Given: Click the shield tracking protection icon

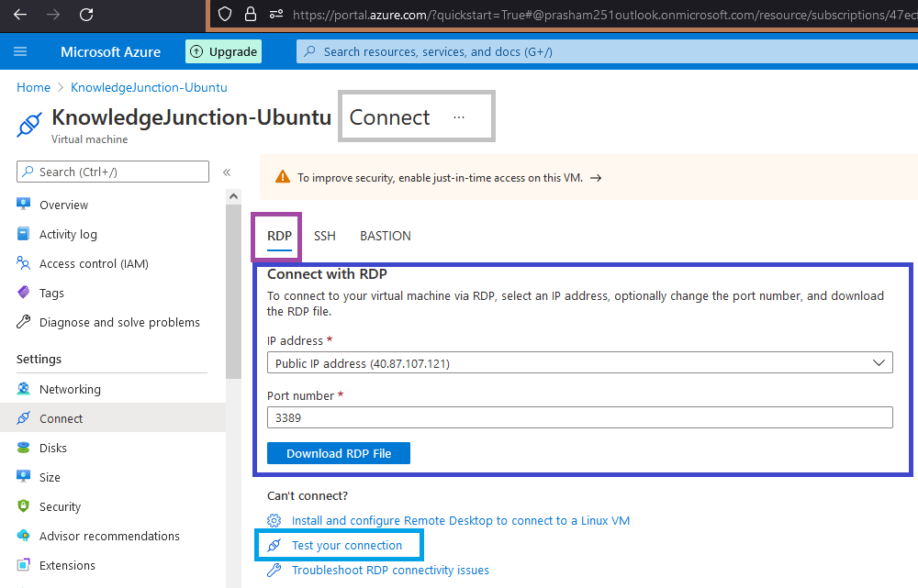Looking at the screenshot, I should [x=225, y=15].
